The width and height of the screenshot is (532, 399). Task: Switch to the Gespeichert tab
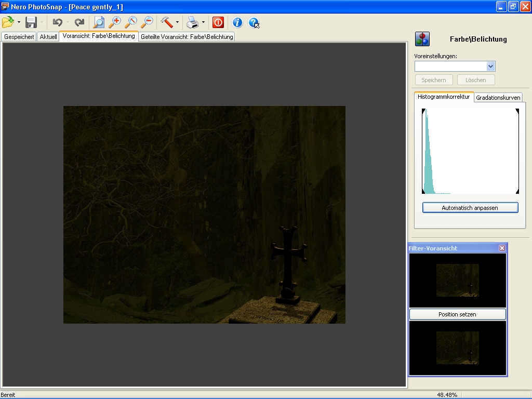[x=19, y=37]
